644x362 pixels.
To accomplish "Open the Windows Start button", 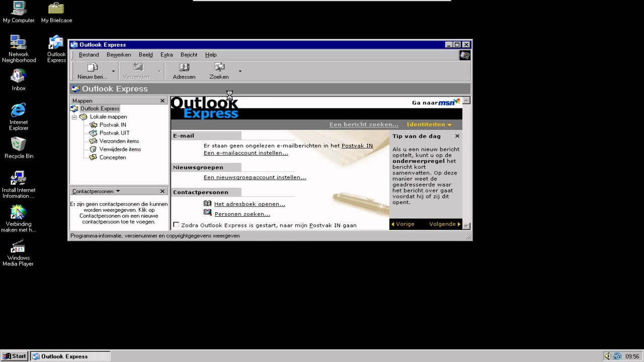I will point(15,356).
